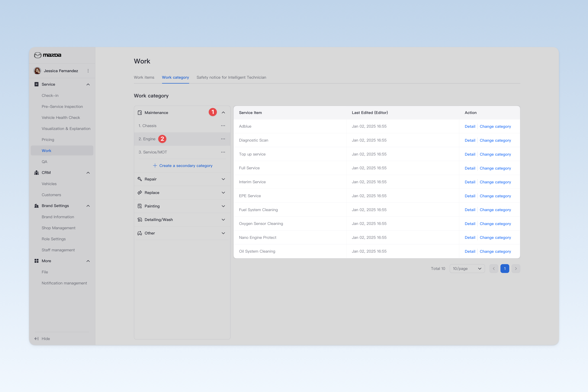Open Safety notice for Intelligent Technician tab
588x392 pixels.
pos(231,78)
